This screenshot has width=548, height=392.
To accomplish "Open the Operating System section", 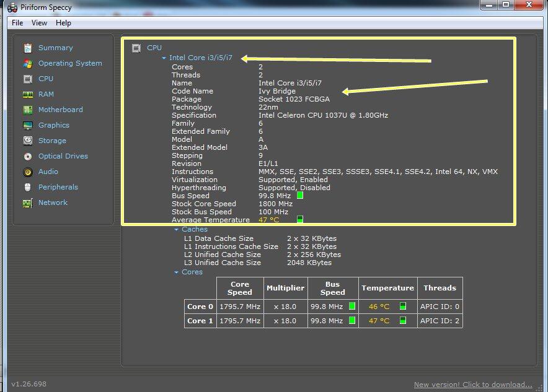I will 70,63.
